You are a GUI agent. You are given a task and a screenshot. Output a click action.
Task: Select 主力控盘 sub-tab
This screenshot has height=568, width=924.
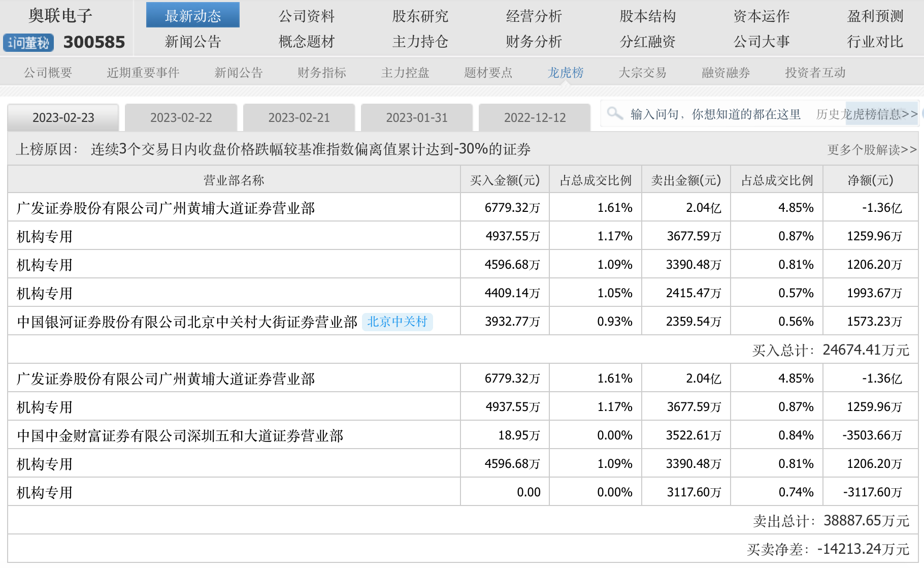pyautogui.click(x=405, y=73)
